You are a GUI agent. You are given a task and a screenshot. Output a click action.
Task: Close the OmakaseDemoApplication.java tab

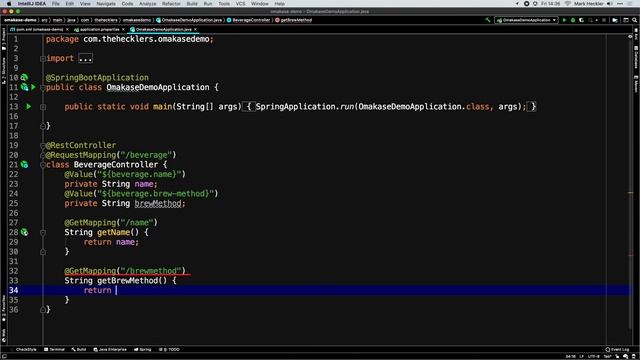196,29
